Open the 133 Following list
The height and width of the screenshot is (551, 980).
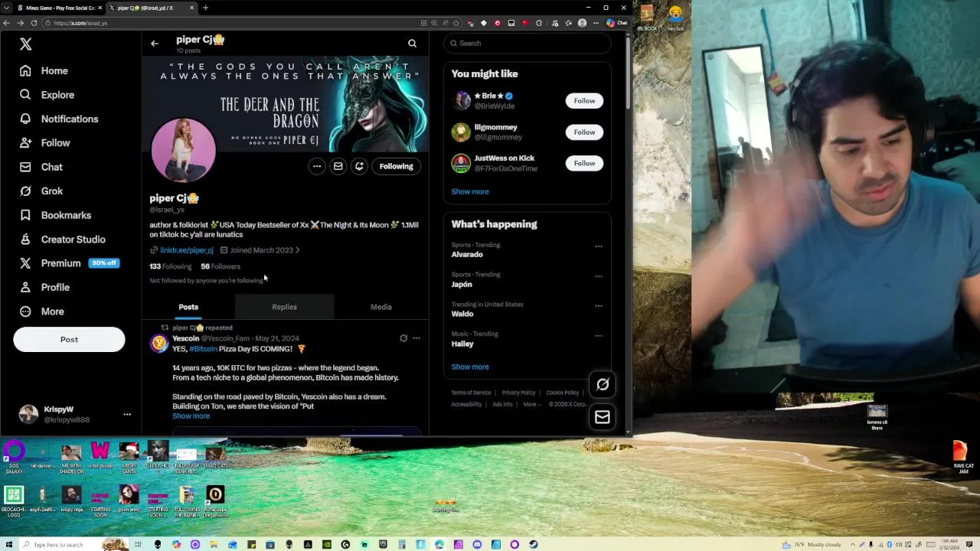[170, 266]
